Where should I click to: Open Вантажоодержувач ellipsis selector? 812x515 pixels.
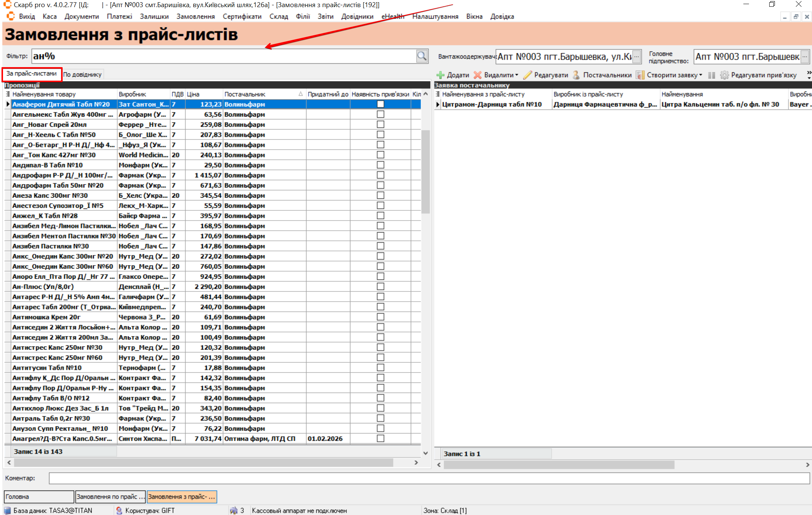pyautogui.click(x=636, y=57)
